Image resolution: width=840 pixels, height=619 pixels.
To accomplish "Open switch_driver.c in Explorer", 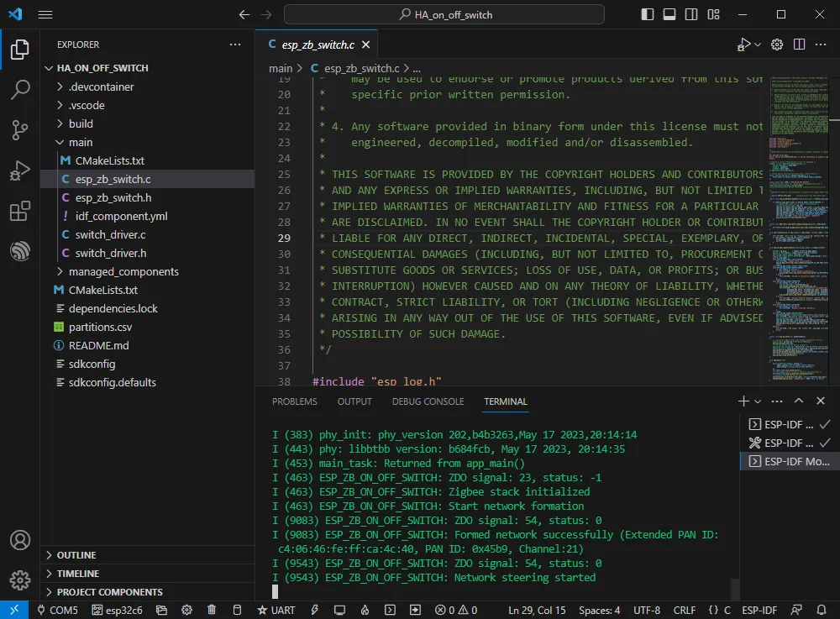I will (110, 234).
